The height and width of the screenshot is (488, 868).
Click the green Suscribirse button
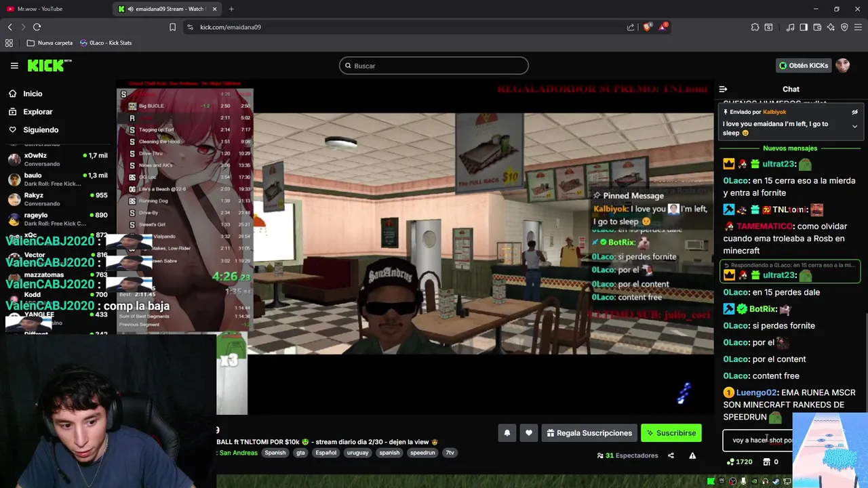(671, 433)
